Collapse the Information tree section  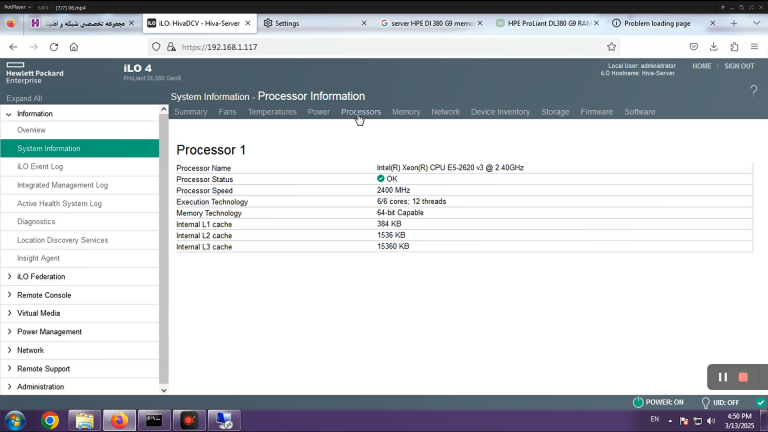click(9, 114)
